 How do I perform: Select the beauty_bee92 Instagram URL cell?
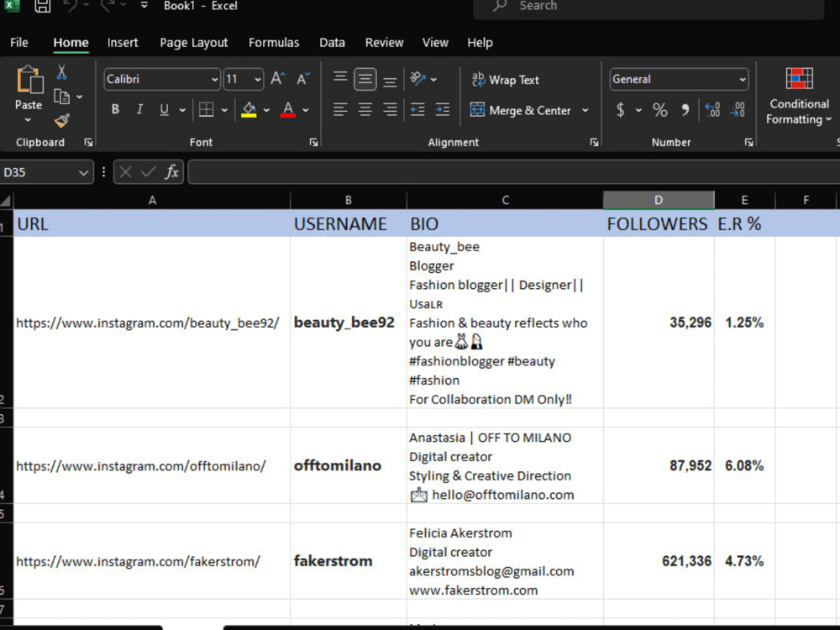click(151, 323)
